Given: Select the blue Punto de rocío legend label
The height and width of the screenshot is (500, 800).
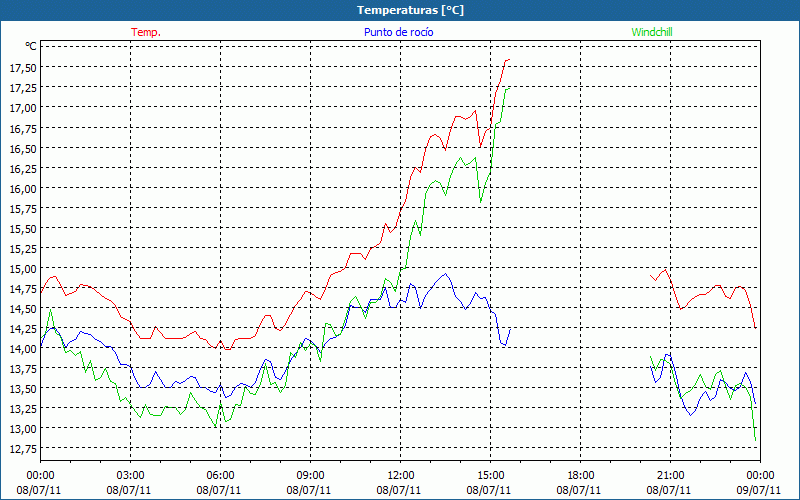Looking at the screenshot, I should point(398,32).
